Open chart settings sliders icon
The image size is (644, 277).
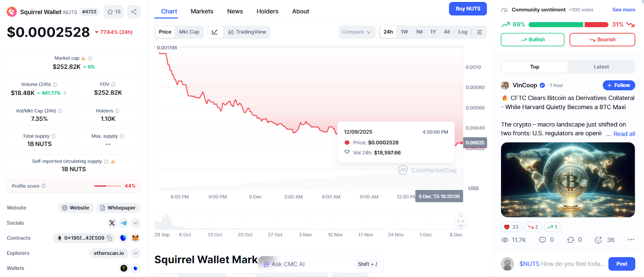pos(479,32)
